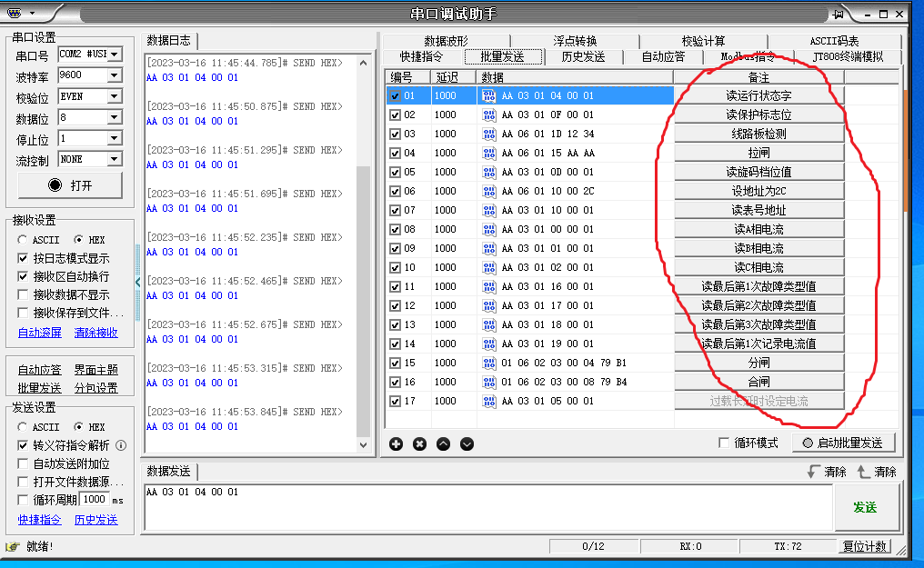Image resolution: width=924 pixels, height=568 pixels.
Task: Click the data icon in row 04
Action: pyautogui.click(x=488, y=153)
